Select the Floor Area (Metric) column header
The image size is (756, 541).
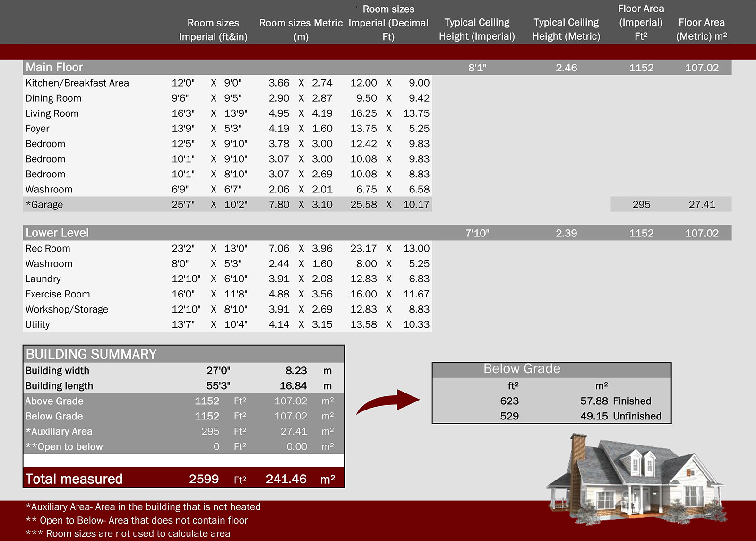701,29
